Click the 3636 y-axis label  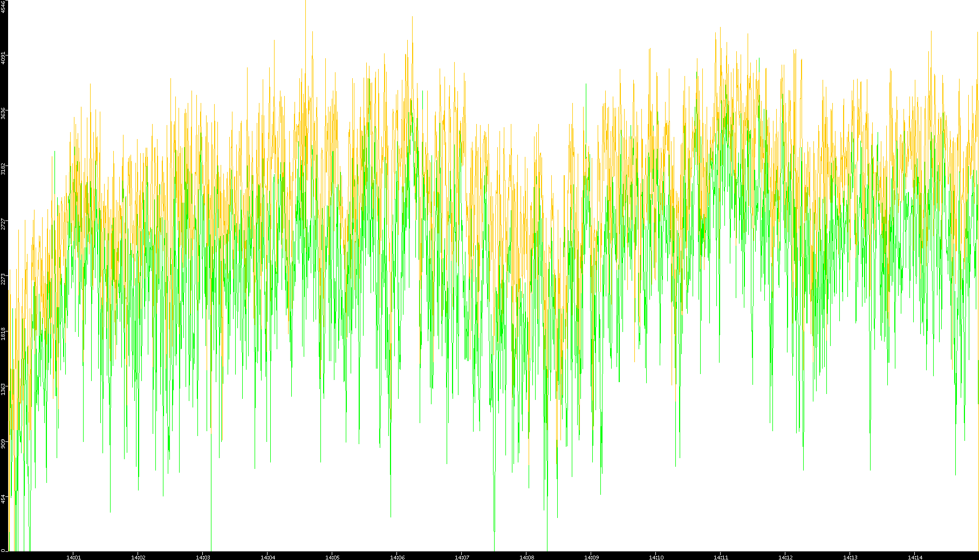(3, 113)
